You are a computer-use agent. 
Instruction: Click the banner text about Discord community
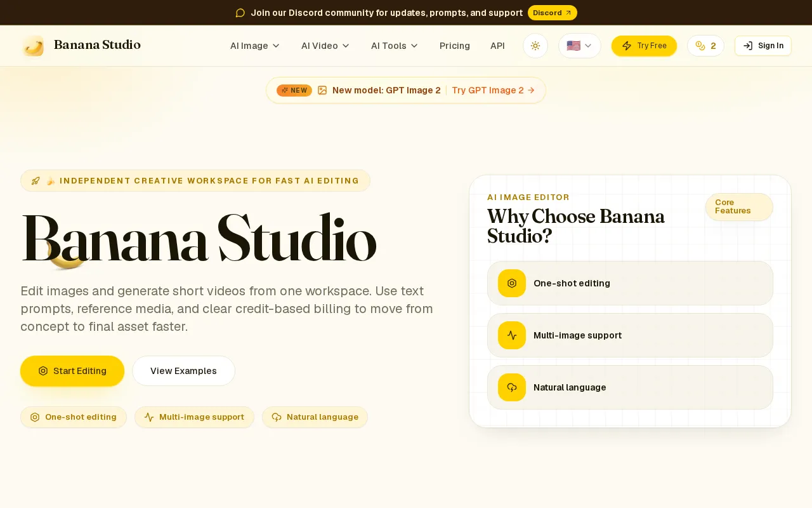coord(387,13)
